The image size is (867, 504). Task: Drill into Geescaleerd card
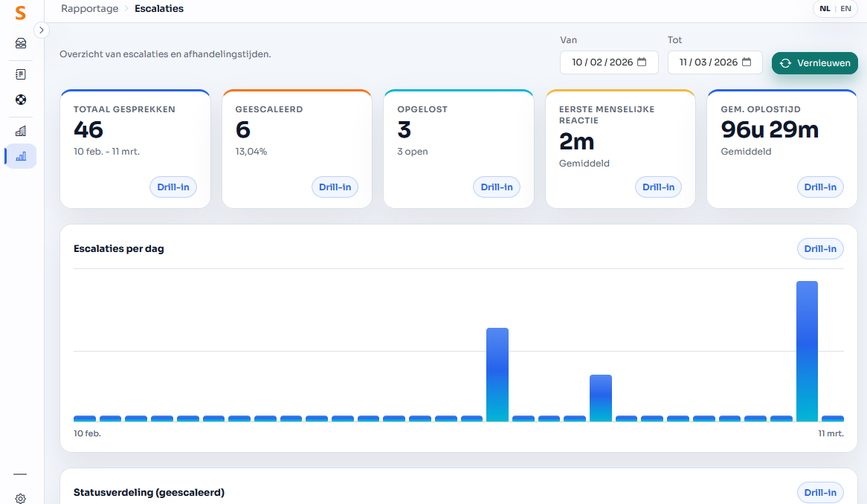335,187
